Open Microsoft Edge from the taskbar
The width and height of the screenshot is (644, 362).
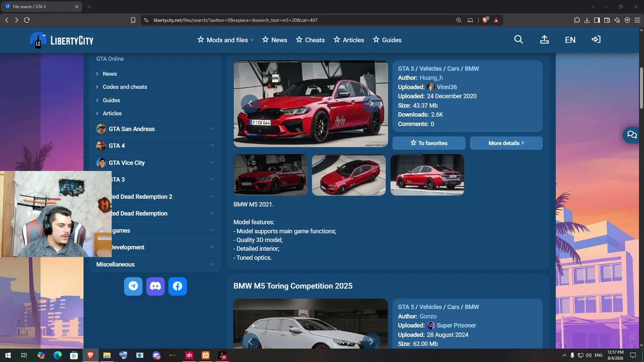pos(57,355)
